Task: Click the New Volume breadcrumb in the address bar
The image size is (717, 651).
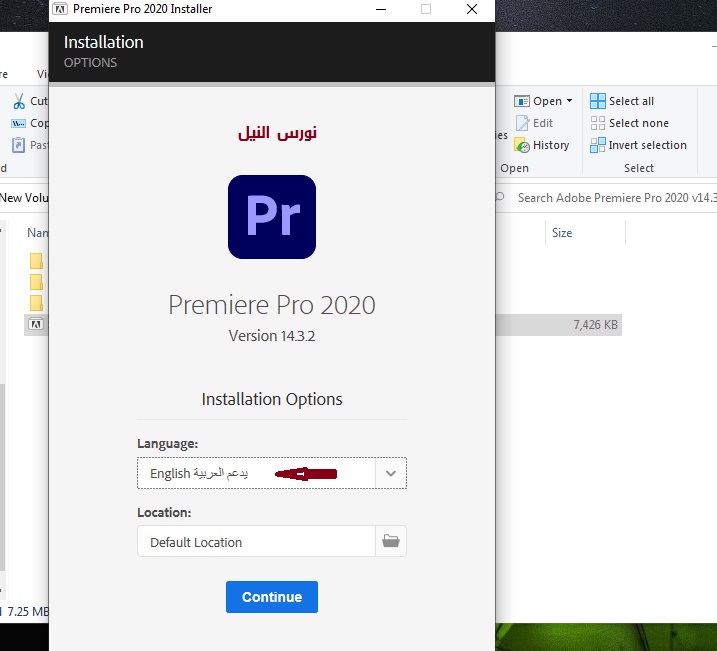Action: pos(24,197)
